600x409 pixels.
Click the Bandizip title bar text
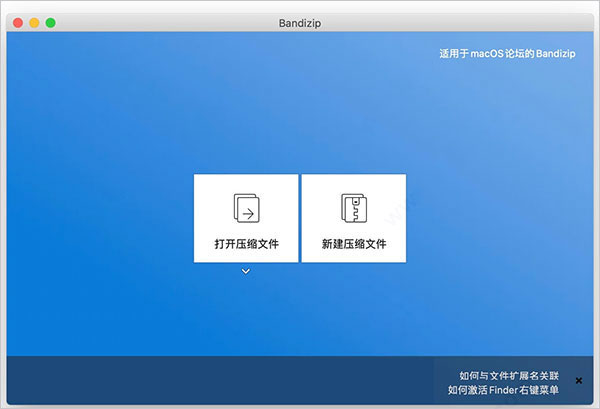pyautogui.click(x=300, y=23)
